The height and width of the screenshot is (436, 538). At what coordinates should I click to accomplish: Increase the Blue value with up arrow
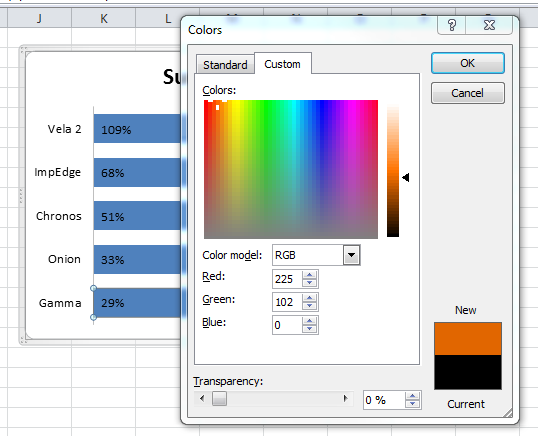click(x=309, y=321)
